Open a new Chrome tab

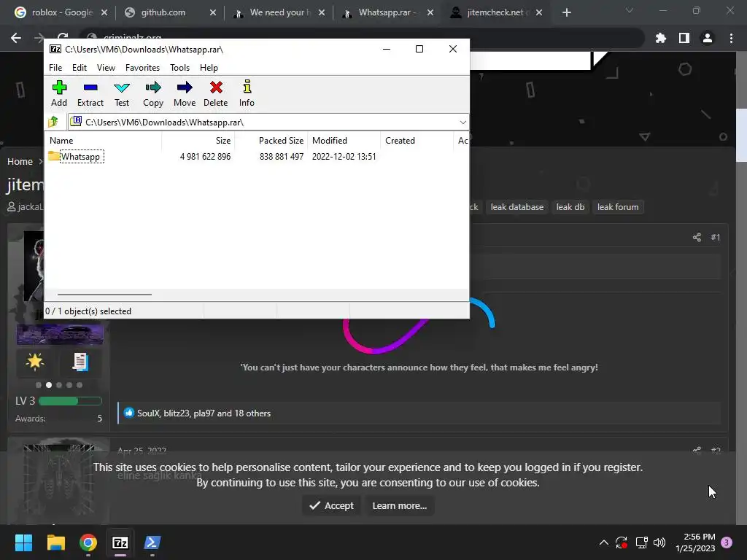(566, 13)
